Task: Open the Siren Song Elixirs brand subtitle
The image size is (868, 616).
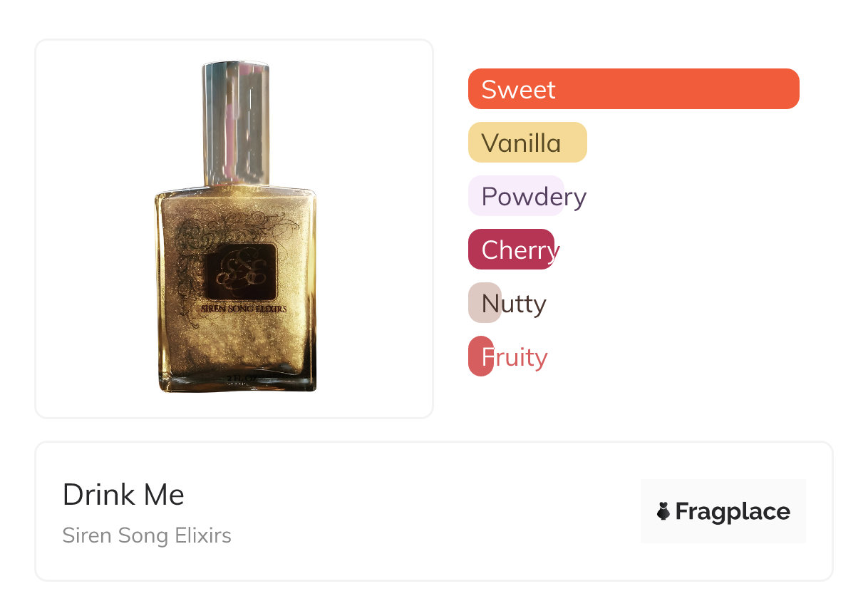Action: coord(147,535)
